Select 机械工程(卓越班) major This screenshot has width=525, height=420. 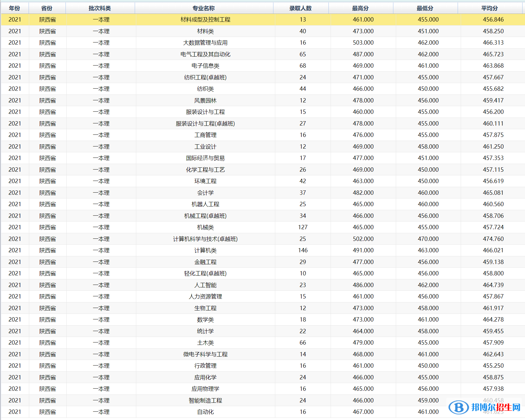205,216
